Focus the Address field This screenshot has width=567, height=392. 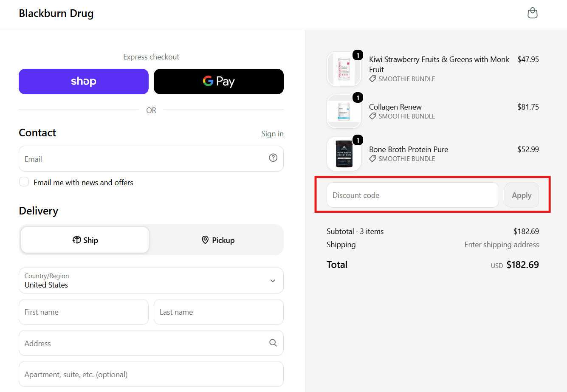(x=151, y=343)
